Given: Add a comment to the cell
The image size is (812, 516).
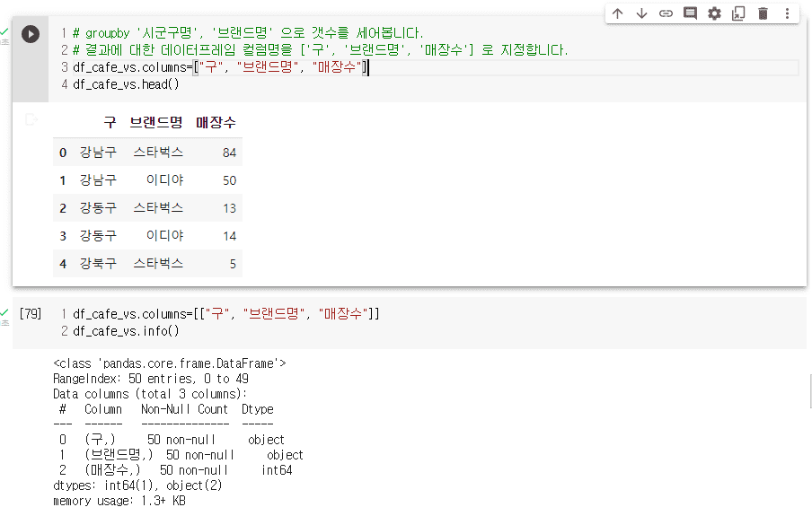Looking at the screenshot, I should point(690,13).
